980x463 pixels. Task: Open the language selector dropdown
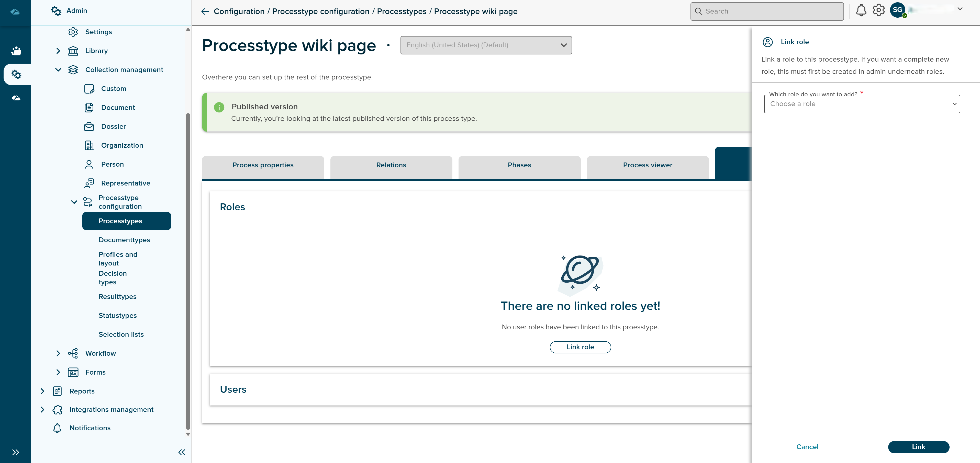[486, 45]
